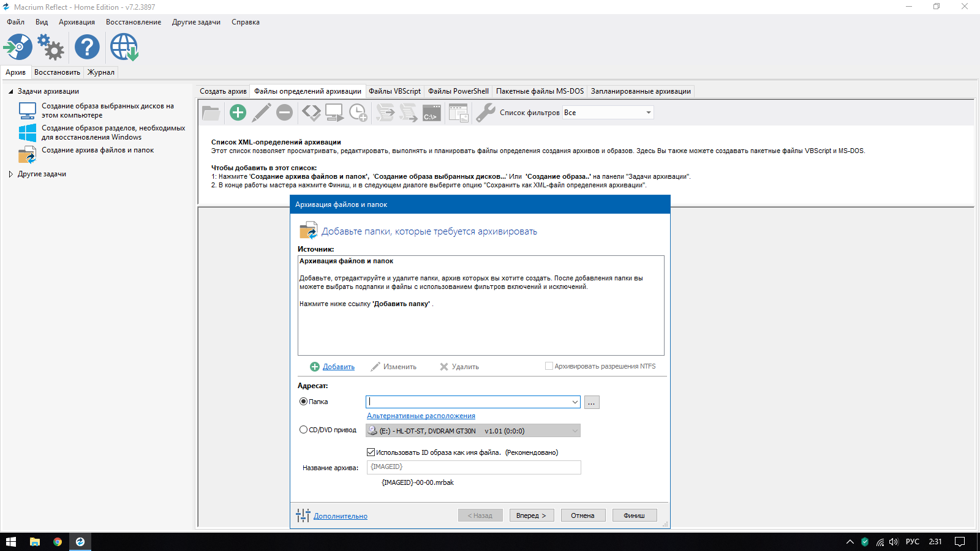Screen dimensions: 980x551
Task: Click the Вперед > button
Action: pos(531,515)
